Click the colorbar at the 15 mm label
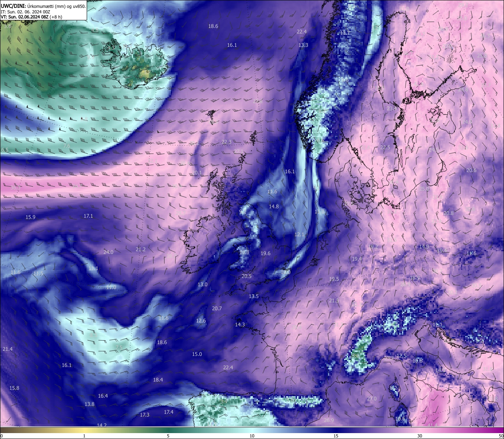Image resolution: width=504 pixels, height=439 pixels. [x=336, y=436]
